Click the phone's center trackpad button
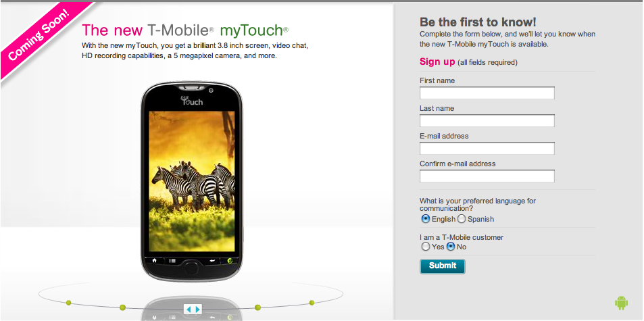 [x=191, y=268]
